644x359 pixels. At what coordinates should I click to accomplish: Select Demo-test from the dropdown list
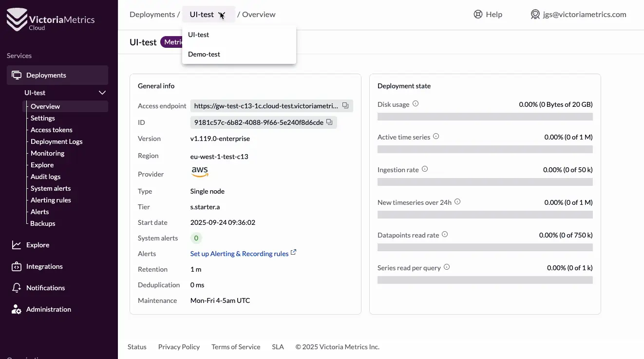[x=204, y=54]
